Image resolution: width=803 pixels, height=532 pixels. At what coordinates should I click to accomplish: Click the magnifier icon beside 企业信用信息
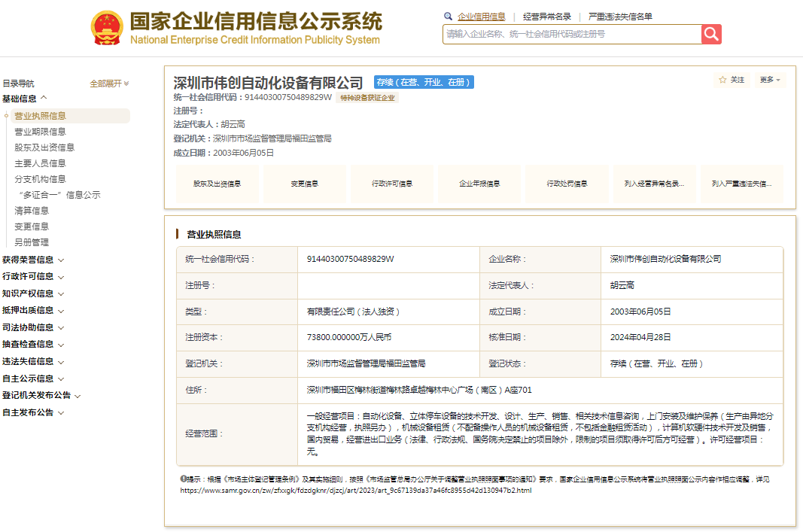(449, 16)
